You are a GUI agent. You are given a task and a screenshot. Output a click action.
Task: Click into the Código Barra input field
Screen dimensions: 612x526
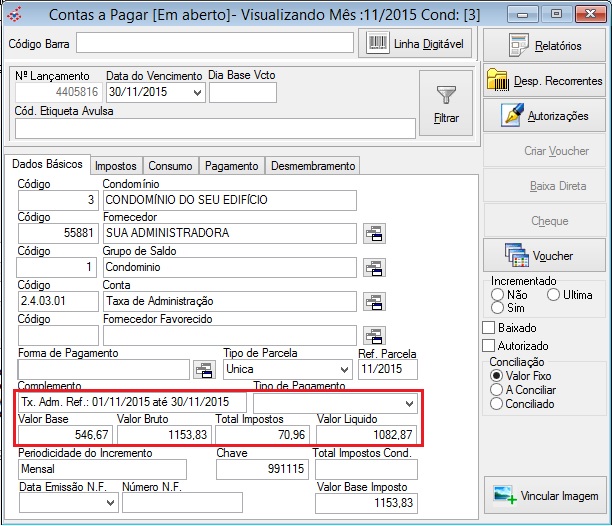click(215, 44)
